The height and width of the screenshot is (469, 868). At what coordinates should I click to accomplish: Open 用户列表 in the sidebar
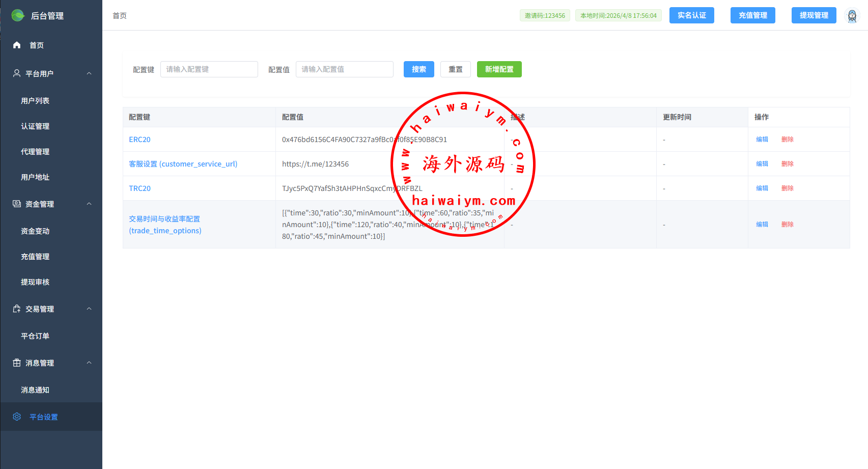[35, 101]
